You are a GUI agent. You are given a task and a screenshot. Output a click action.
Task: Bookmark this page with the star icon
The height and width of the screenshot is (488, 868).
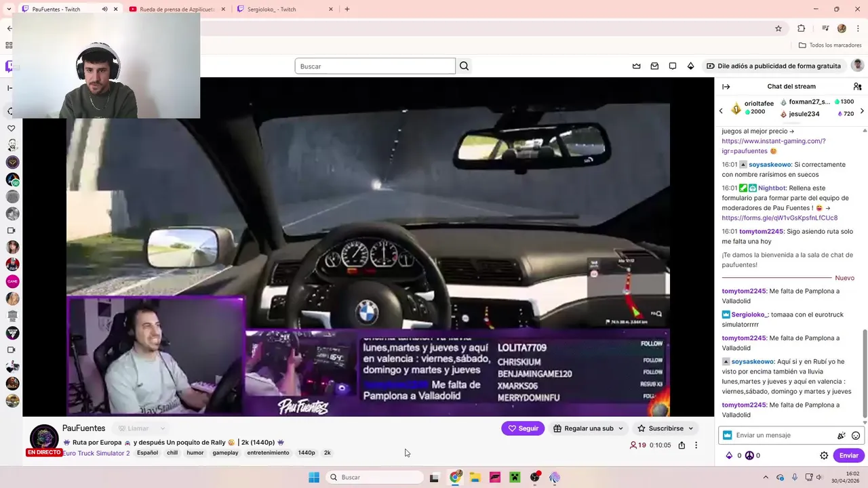pos(778,28)
